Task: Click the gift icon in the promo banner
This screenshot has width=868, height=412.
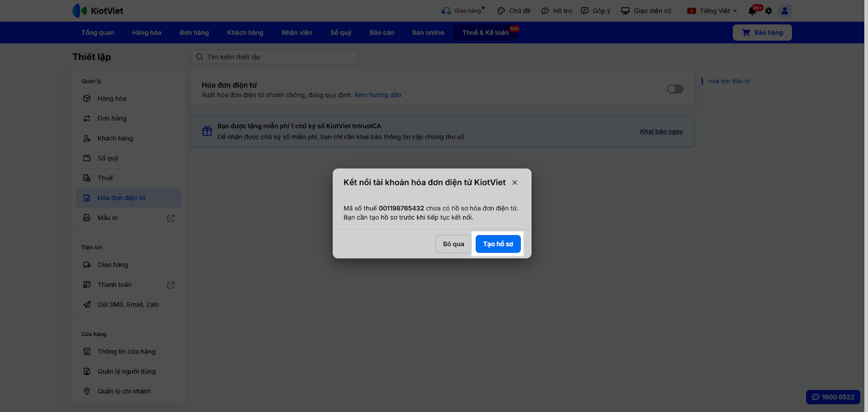Action: (x=207, y=131)
